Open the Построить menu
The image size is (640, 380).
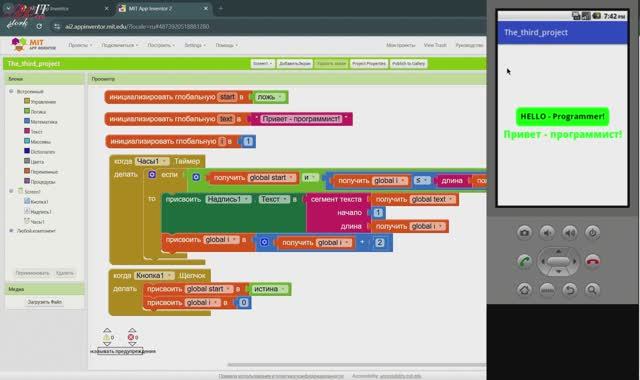coord(161,45)
